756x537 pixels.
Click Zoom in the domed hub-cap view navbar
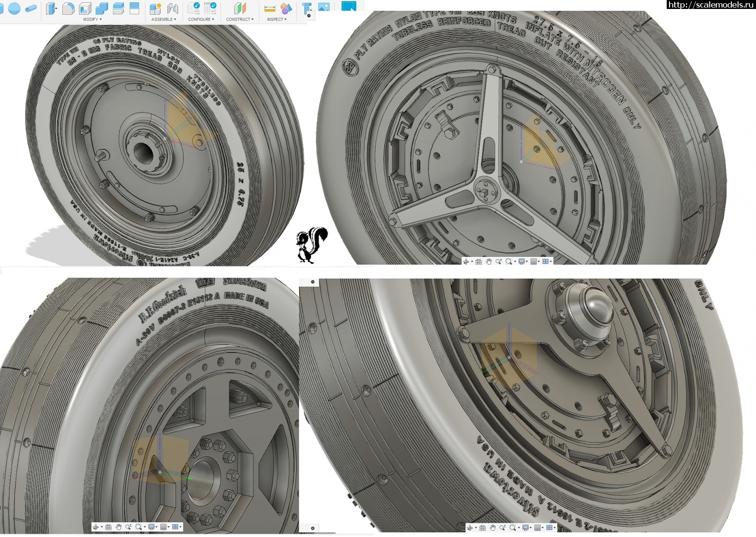502,528
